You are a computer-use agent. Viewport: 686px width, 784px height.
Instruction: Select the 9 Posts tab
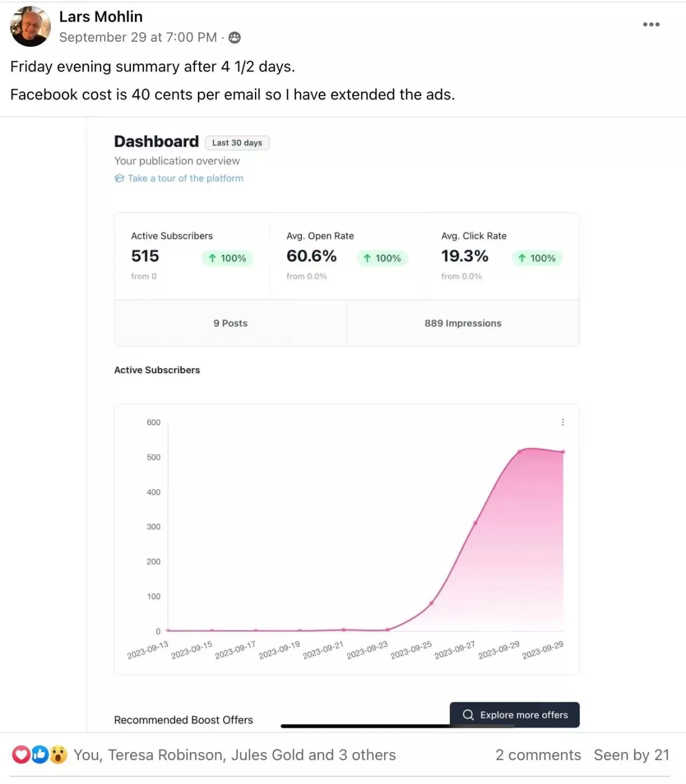tap(230, 323)
